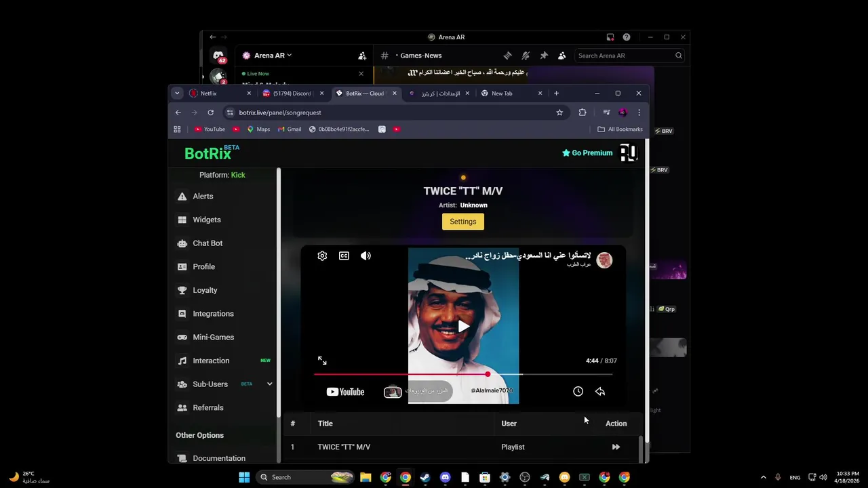Open Discord help question mark icon
This screenshot has width=868, height=488.
tap(627, 37)
